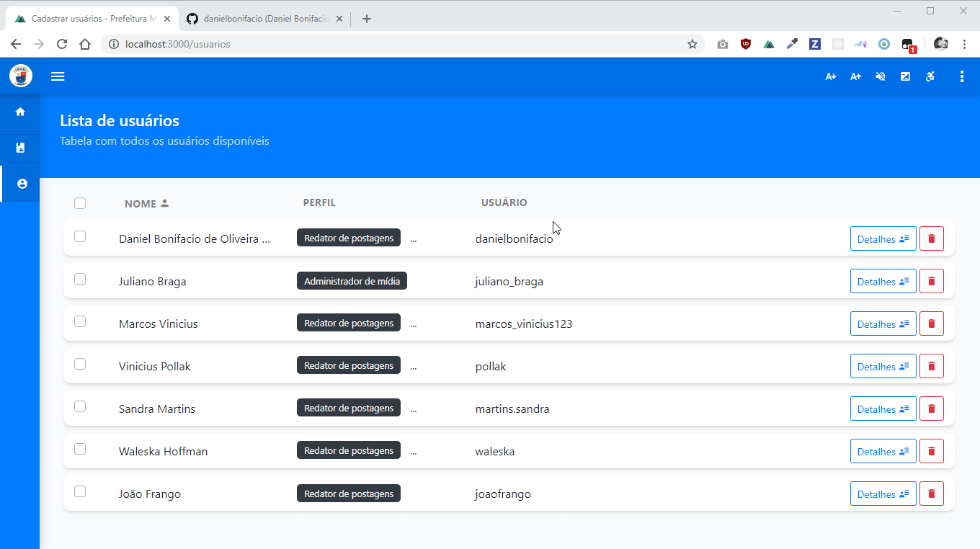The height and width of the screenshot is (549, 980).
Task: Click Redator de postagens badge for João Frango
Action: point(349,494)
